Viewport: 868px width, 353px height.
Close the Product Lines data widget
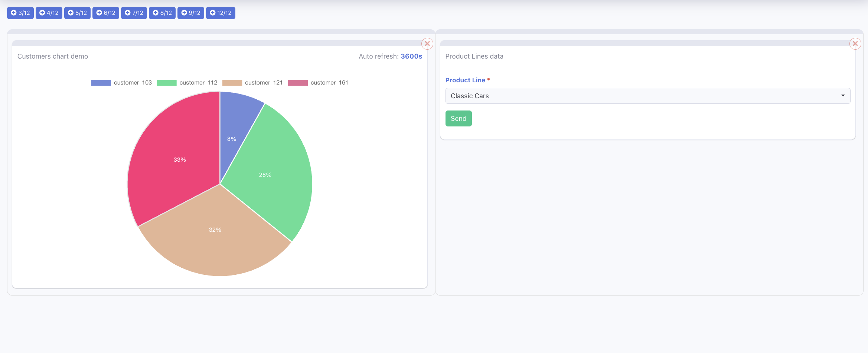click(855, 44)
